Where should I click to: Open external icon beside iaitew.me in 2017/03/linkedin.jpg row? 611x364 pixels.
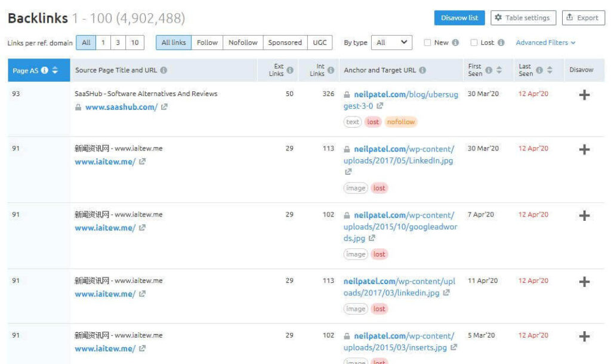tap(142, 294)
